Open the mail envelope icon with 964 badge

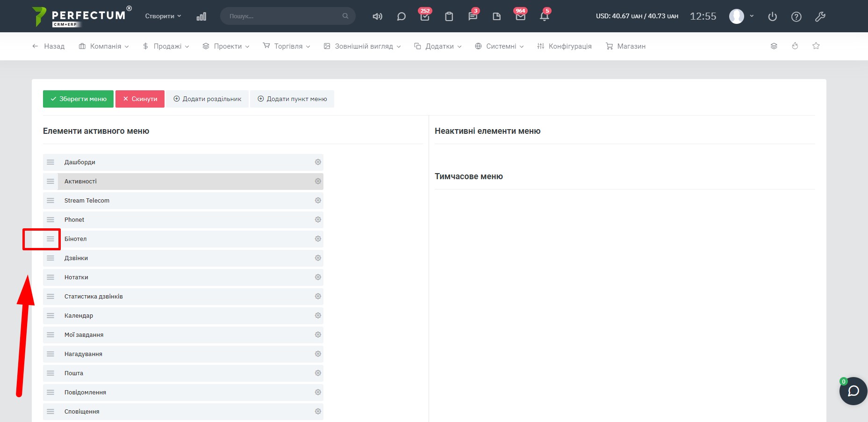click(520, 16)
